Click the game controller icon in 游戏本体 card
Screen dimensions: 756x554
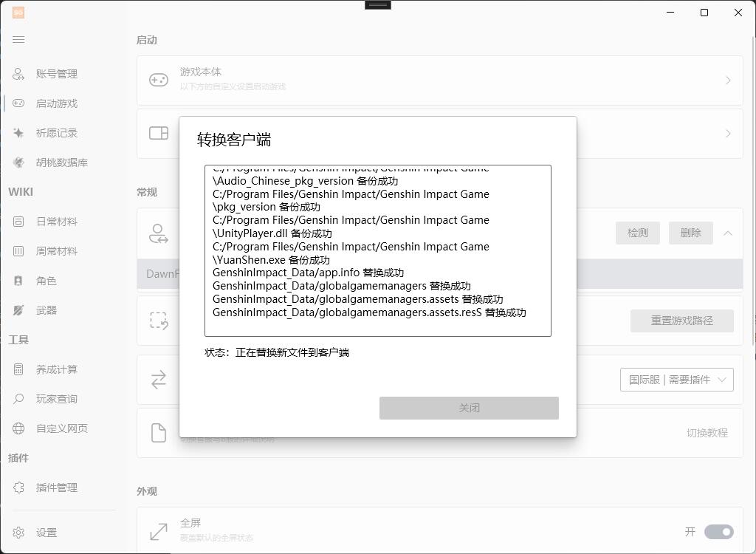[x=159, y=80]
